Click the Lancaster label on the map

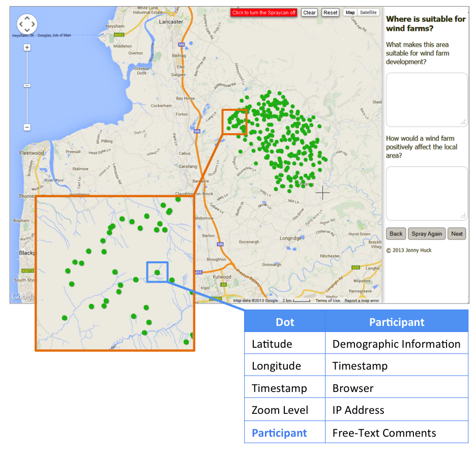pyautogui.click(x=171, y=22)
